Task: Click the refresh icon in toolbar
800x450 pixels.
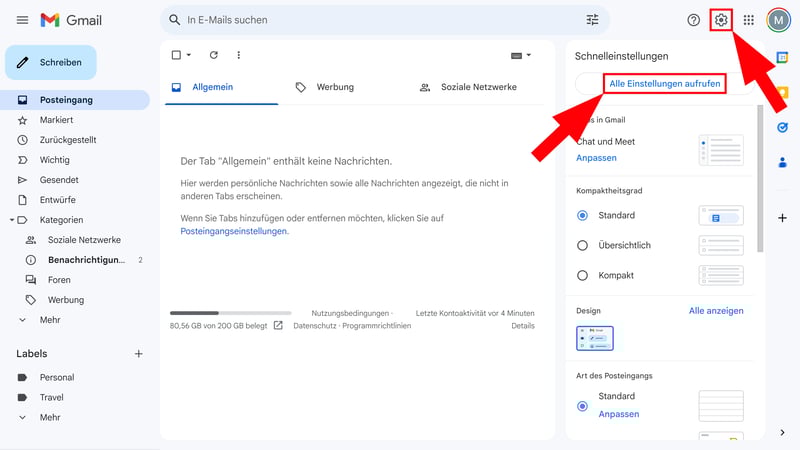Action: click(213, 55)
